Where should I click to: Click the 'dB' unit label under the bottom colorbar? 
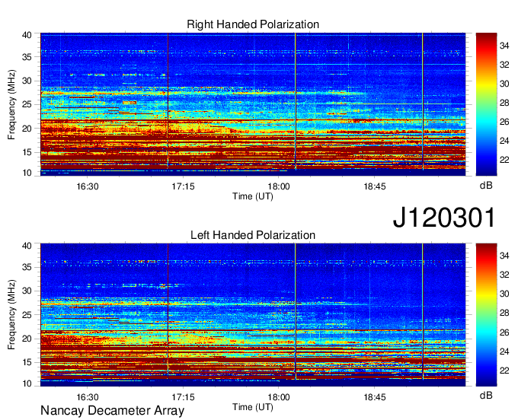[486, 396]
